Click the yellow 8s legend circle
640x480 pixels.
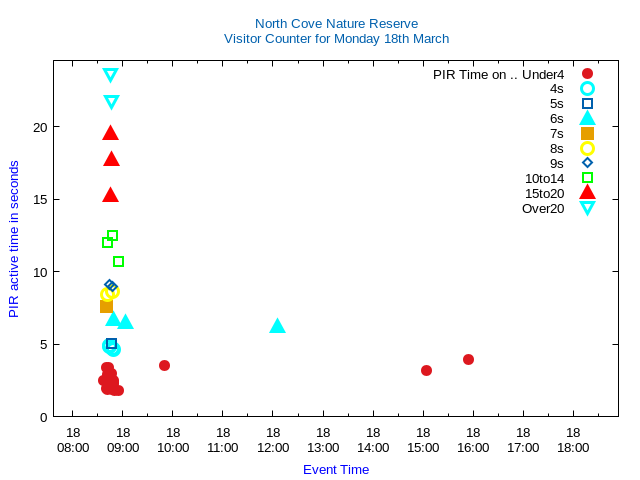(x=587, y=149)
